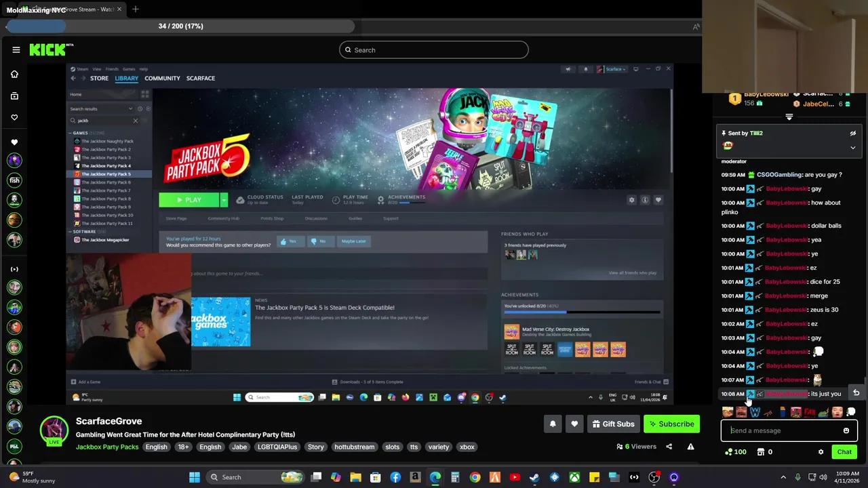This screenshot has height=488, width=868.
Task: Open chat settings gear icon
Action: (821, 452)
